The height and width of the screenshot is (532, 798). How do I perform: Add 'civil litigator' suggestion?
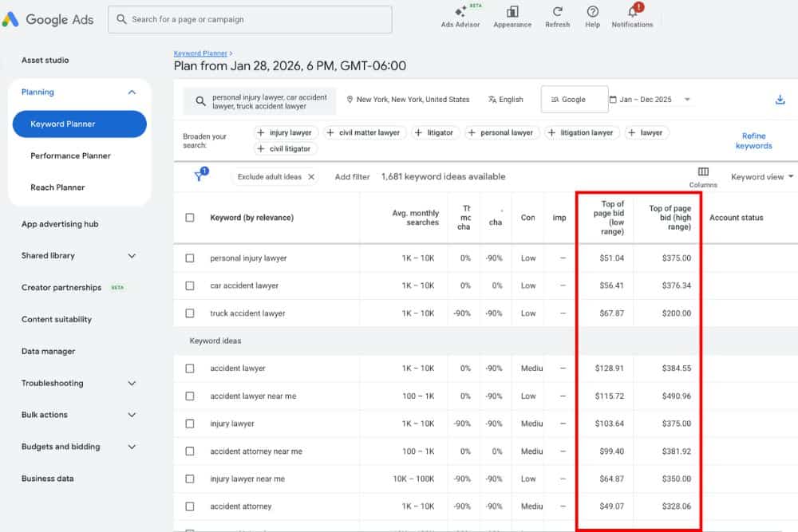click(x=286, y=148)
